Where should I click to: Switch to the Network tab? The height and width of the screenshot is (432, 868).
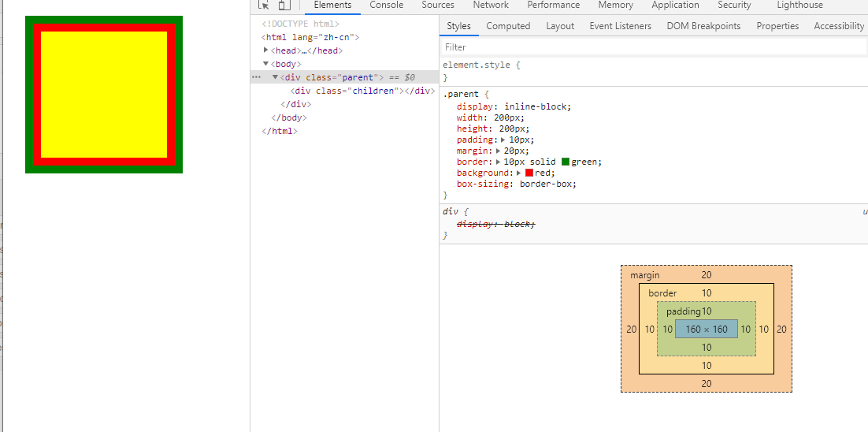[x=491, y=5]
